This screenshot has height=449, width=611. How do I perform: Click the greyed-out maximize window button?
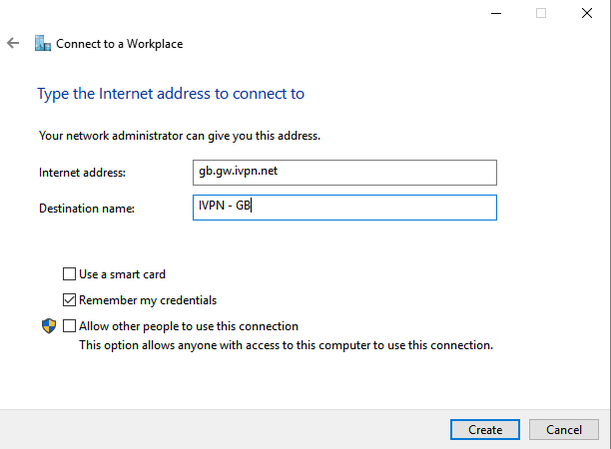541,13
